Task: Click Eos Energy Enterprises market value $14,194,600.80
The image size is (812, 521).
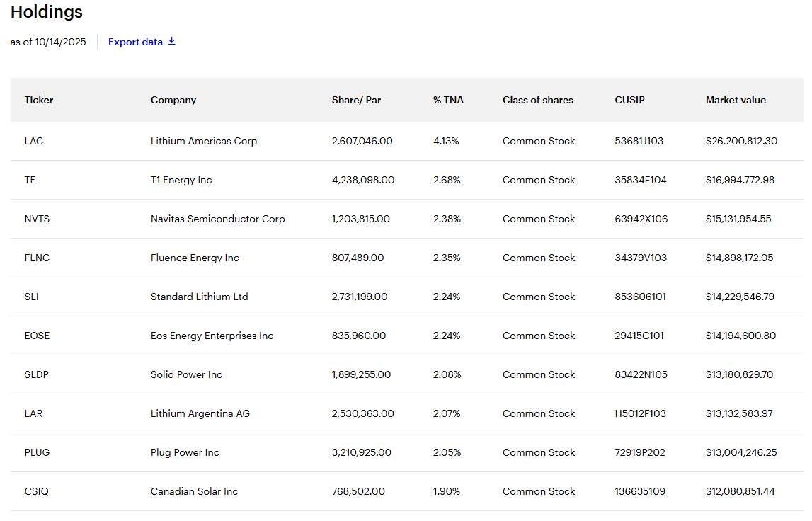Action: point(740,336)
